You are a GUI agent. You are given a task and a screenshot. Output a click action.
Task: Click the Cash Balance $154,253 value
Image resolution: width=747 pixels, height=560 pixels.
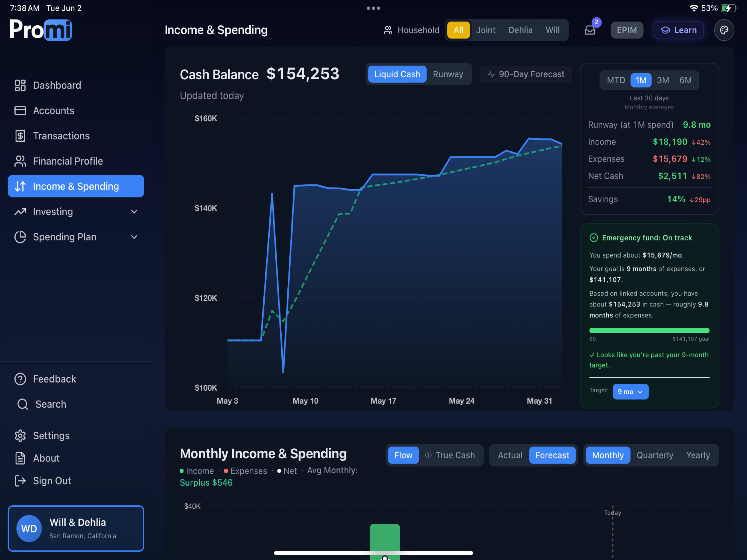click(x=303, y=74)
